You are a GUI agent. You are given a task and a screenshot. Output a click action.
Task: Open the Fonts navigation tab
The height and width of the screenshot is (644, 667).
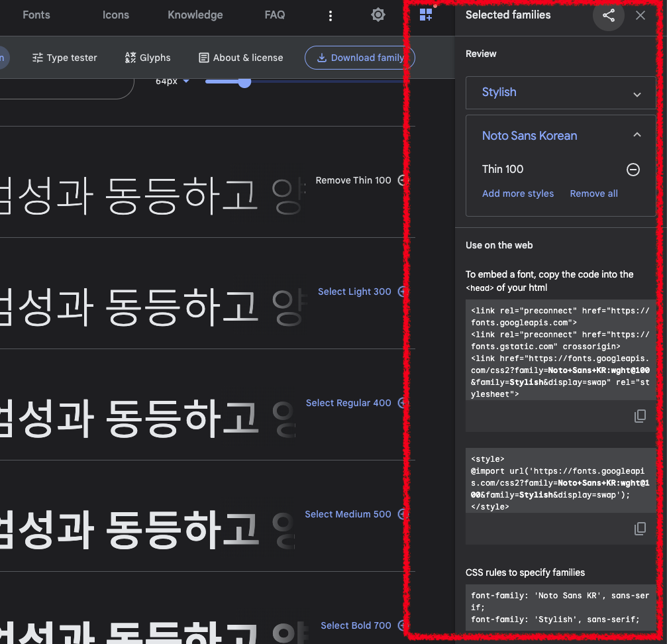[x=36, y=15]
